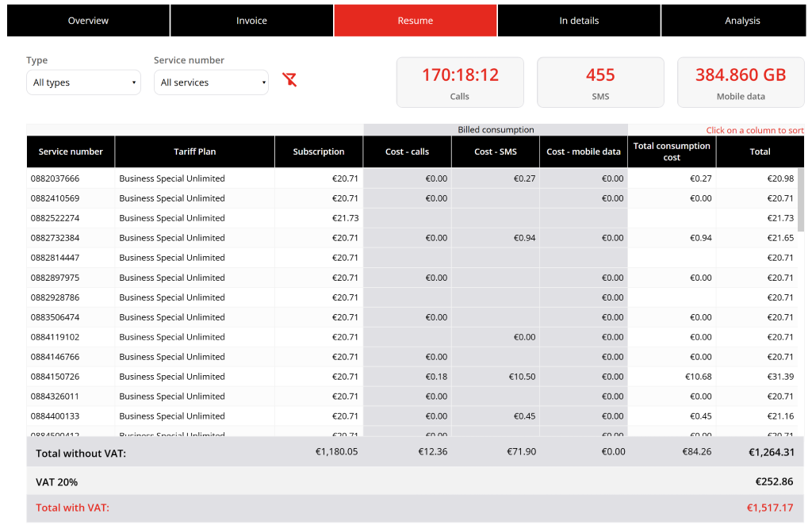
Task: Open the Type dropdown showing All types
Action: (83, 82)
